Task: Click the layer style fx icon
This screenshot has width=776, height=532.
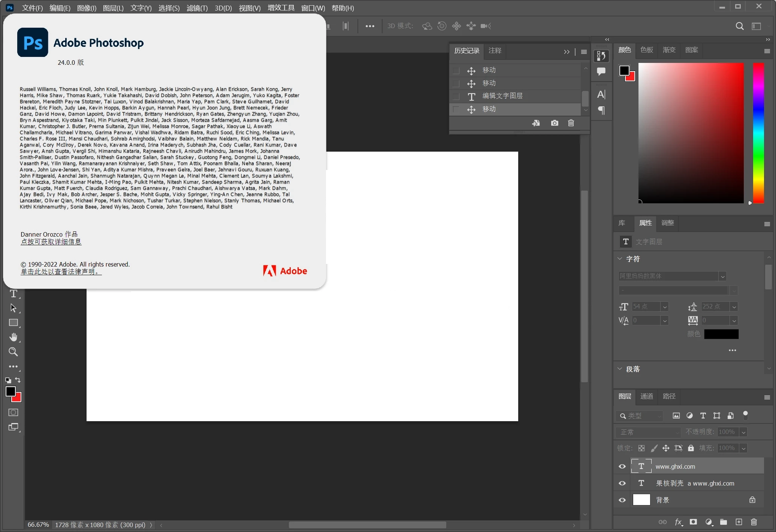Action: [x=678, y=522]
